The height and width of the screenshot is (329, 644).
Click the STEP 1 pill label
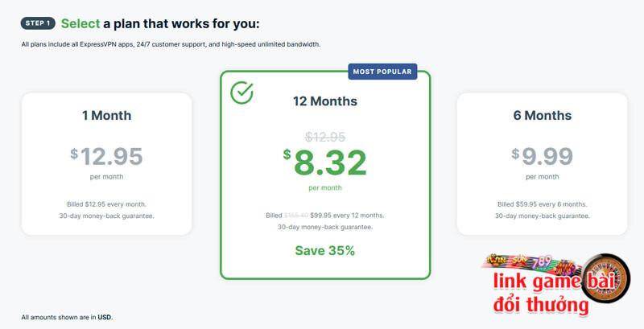point(38,23)
